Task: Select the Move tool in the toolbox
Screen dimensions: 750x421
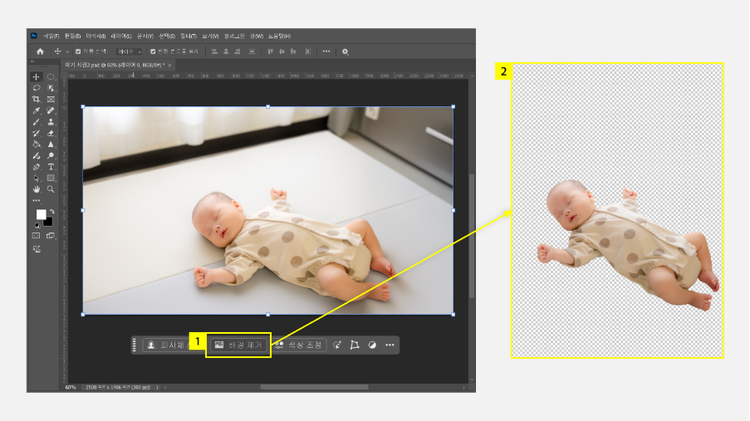Action: [x=36, y=77]
